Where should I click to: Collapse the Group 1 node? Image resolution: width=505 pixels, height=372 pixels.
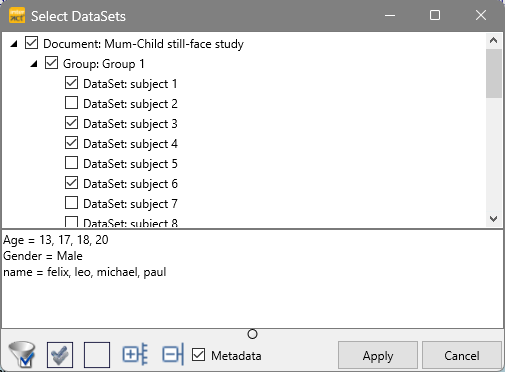[x=34, y=64]
